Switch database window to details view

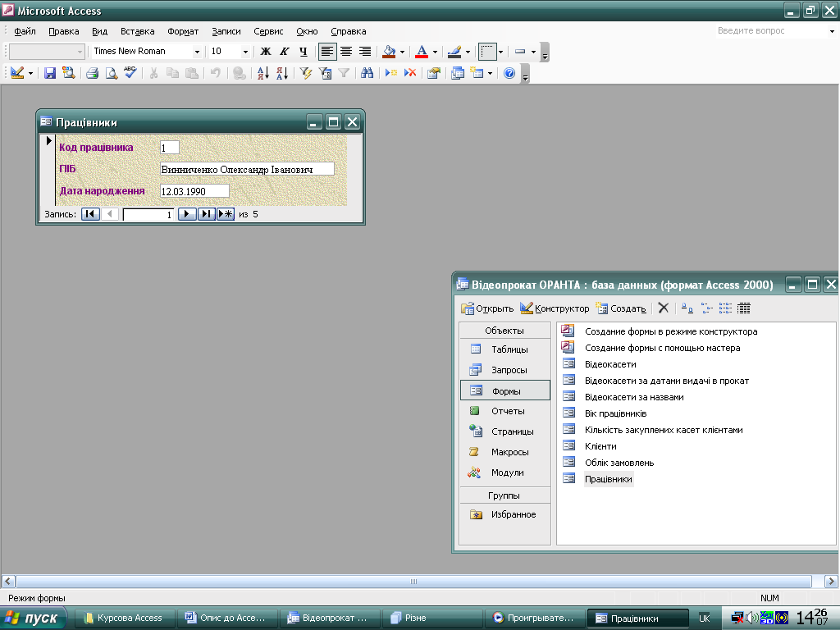(744, 308)
